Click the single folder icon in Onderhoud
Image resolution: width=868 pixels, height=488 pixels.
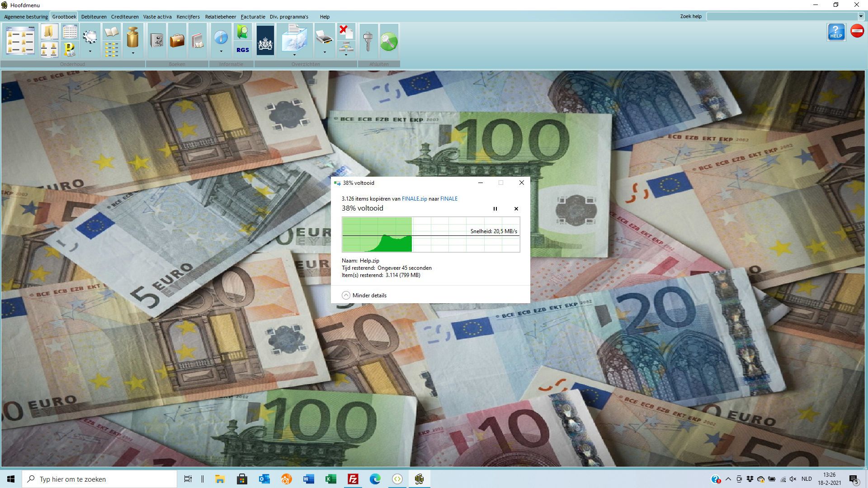pyautogui.click(x=49, y=32)
